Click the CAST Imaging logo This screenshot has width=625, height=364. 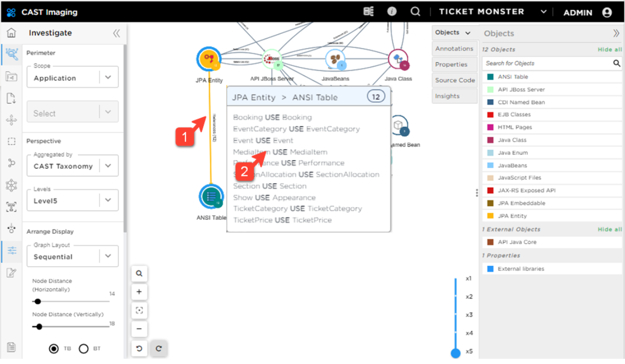(11, 12)
